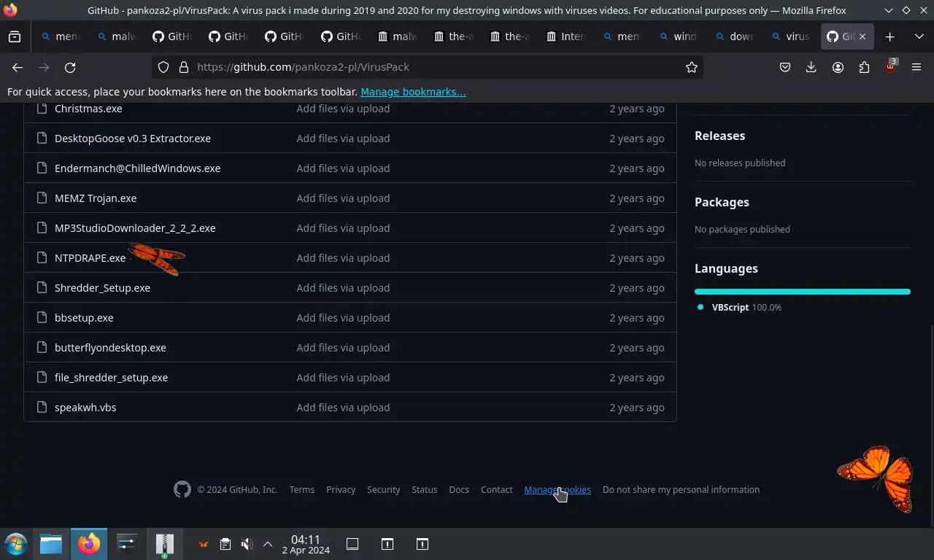Open the butterflyondesktop.exe file

(x=110, y=348)
